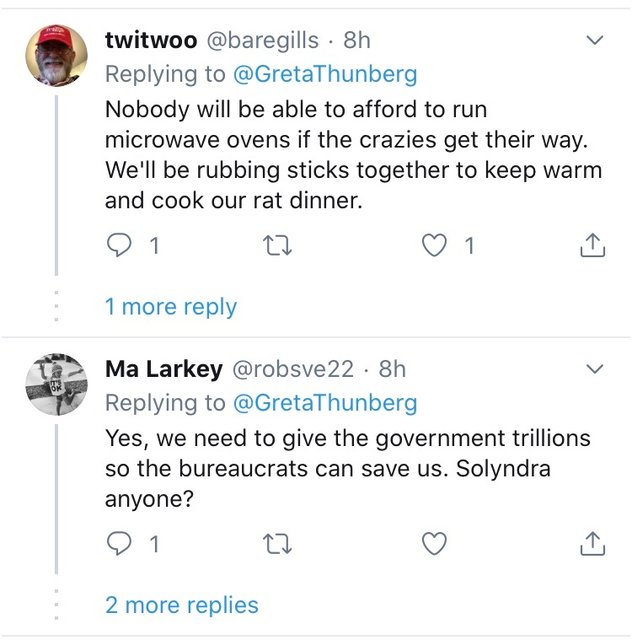This screenshot has height=640, width=632.
Task: Tap the @baregills handle
Action: pyautogui.click(x=263, y=40)
